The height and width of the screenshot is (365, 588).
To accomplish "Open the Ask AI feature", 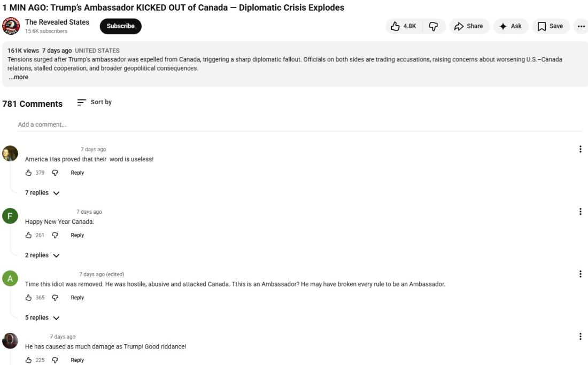I will pyautogui.click(x=510, y=26).
